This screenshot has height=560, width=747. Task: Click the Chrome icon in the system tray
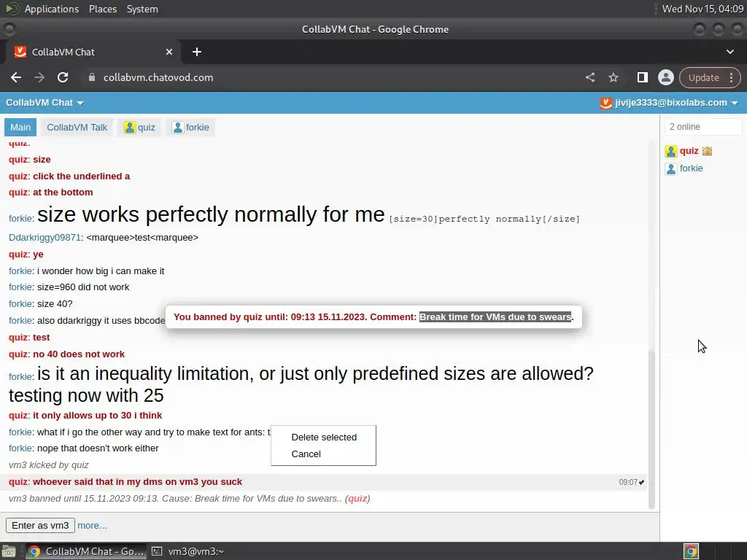tap(691, 551)
